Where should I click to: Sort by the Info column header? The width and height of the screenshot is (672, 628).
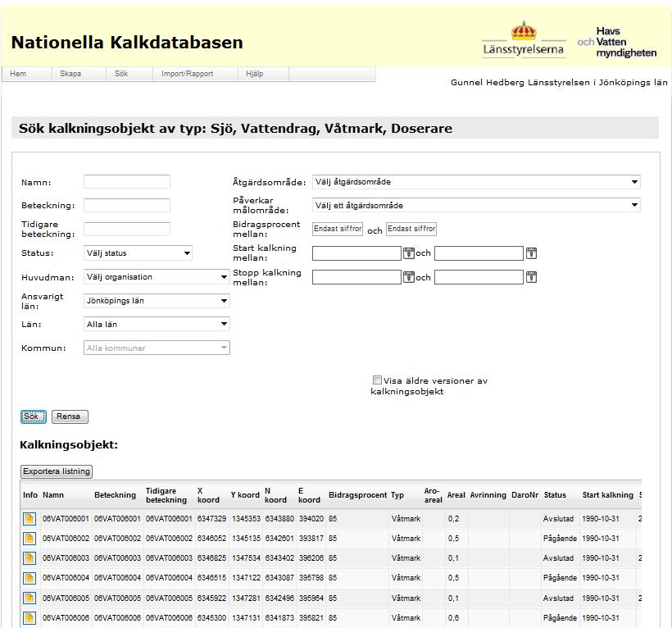click(x=30, y=495)
